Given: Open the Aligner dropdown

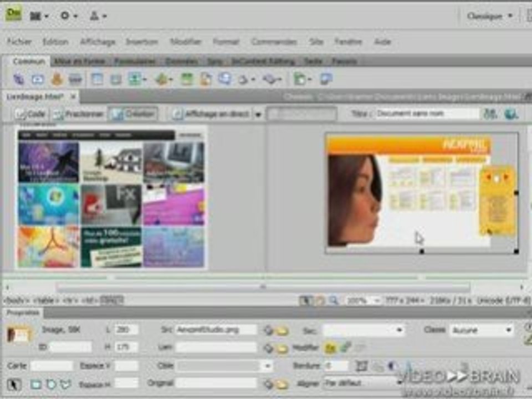Looking at the screenshot, I should [x=364, y=383].
